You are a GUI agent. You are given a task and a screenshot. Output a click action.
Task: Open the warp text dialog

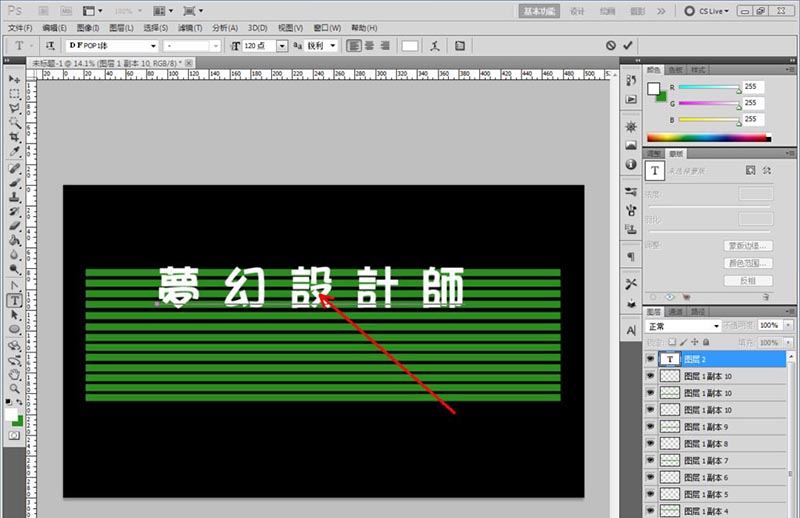(x=435, y=46)
